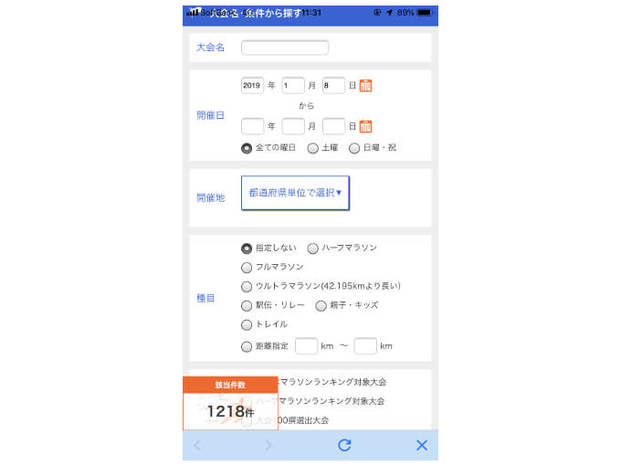Tap the 該当件数 1218件 result box
The height and width of the screenshot is (466, 621).
(x=230, y=403)
